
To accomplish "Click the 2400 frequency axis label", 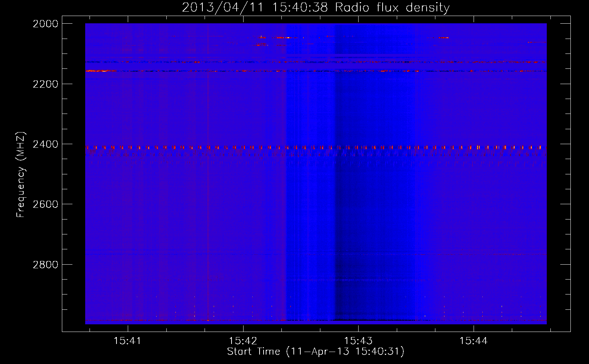I will point(46,144).
